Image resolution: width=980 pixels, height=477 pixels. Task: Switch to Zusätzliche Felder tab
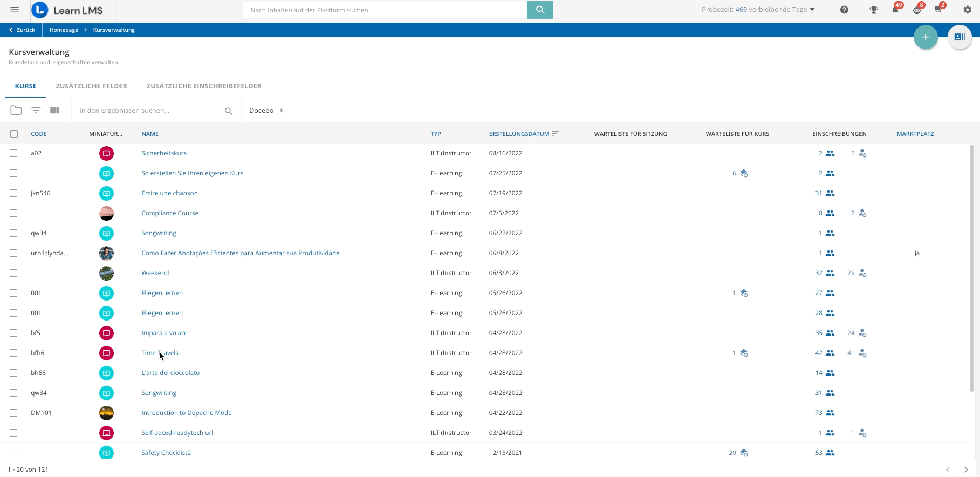pos(91,86)
